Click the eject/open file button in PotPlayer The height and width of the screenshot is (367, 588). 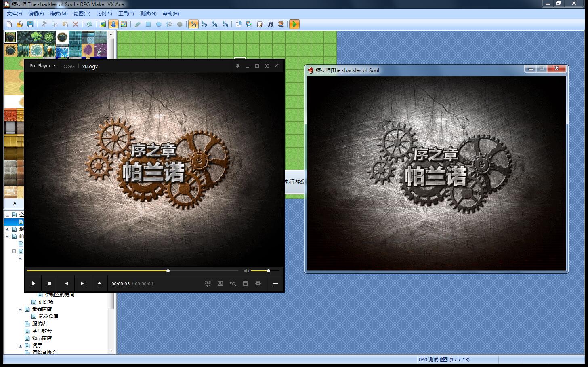pos(99,283)
